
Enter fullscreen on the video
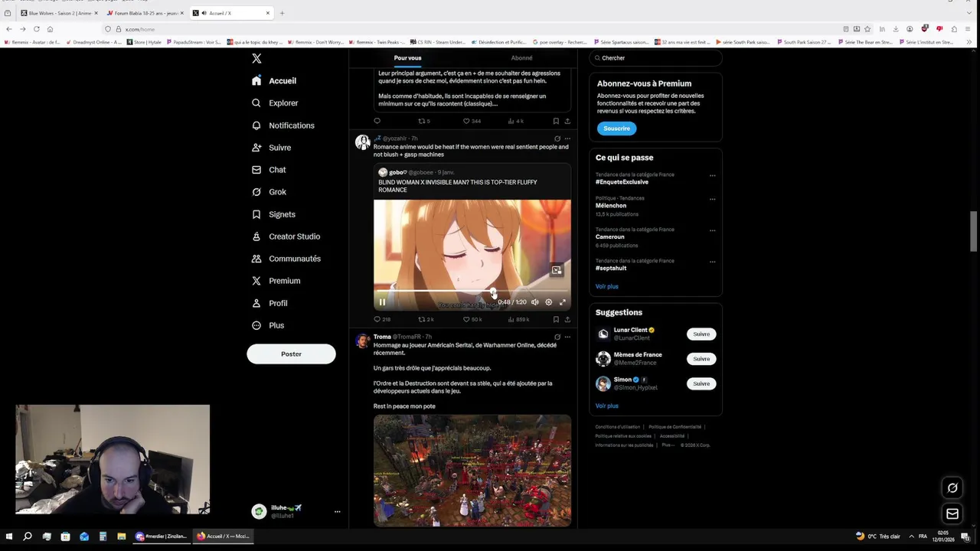point(563,302)
